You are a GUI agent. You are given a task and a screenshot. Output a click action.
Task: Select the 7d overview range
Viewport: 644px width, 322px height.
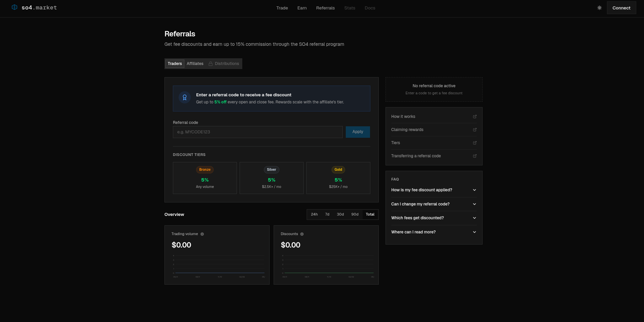click(327, 215)
